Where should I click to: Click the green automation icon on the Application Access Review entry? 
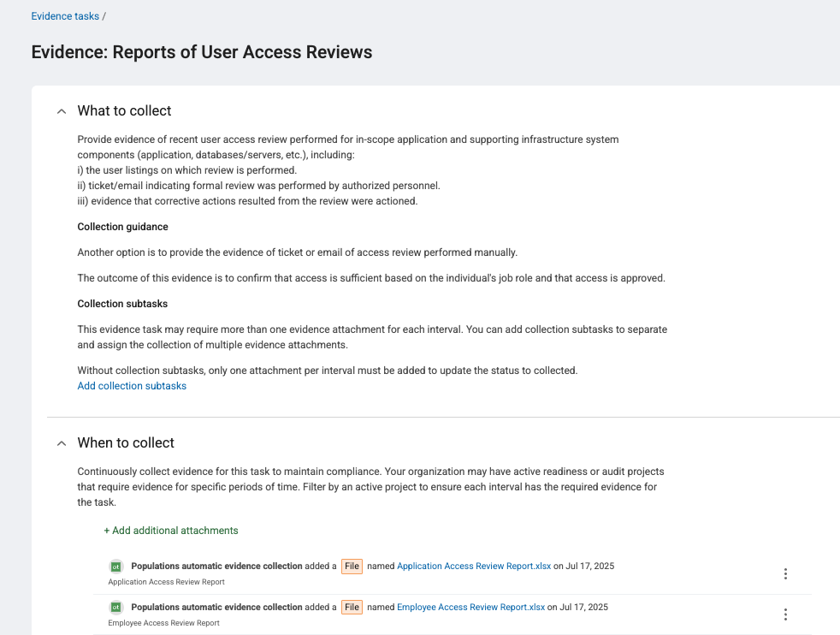(x=115, y=566)
